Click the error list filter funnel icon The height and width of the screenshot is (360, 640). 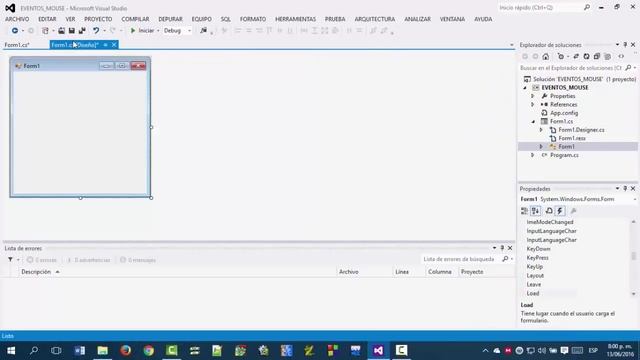[10, 260]
